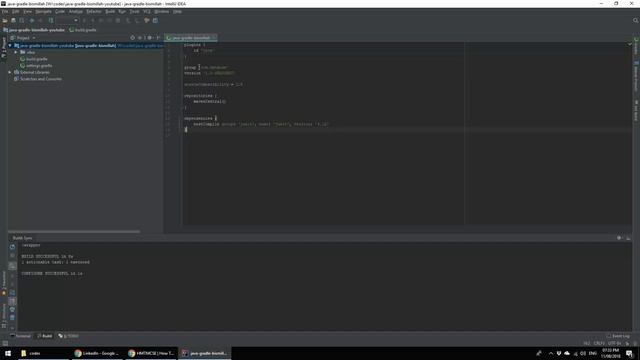Click build.gradle breadcrumb in navigation bar

tap(83, 30)
